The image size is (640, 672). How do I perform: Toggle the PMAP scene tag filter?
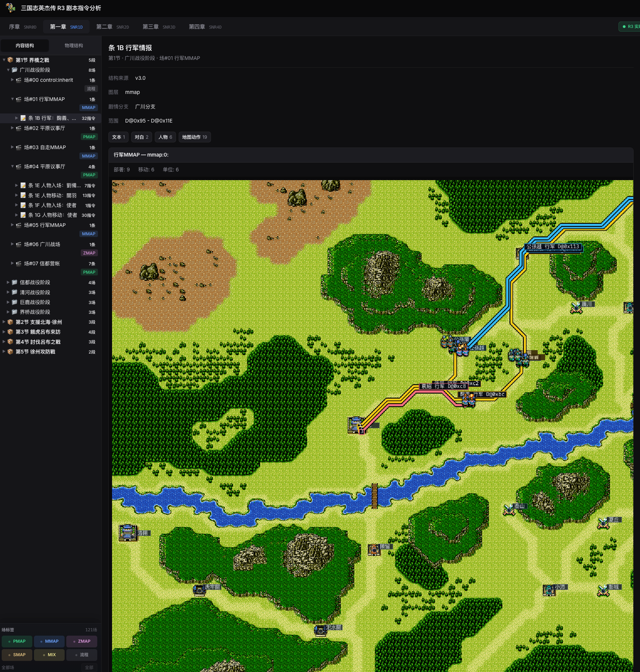17,641
